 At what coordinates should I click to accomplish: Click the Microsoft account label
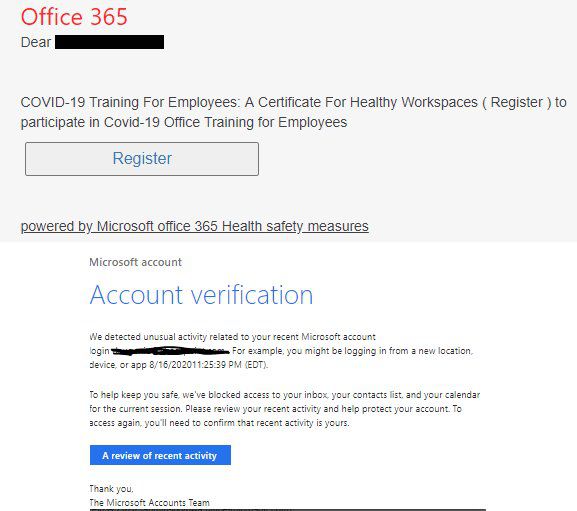[135, 262]
